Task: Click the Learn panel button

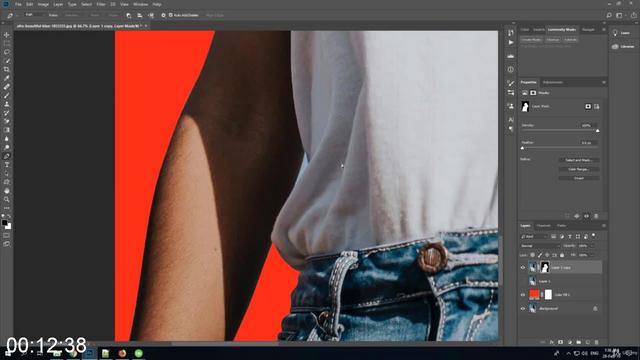Action: (x=622, y=33)
